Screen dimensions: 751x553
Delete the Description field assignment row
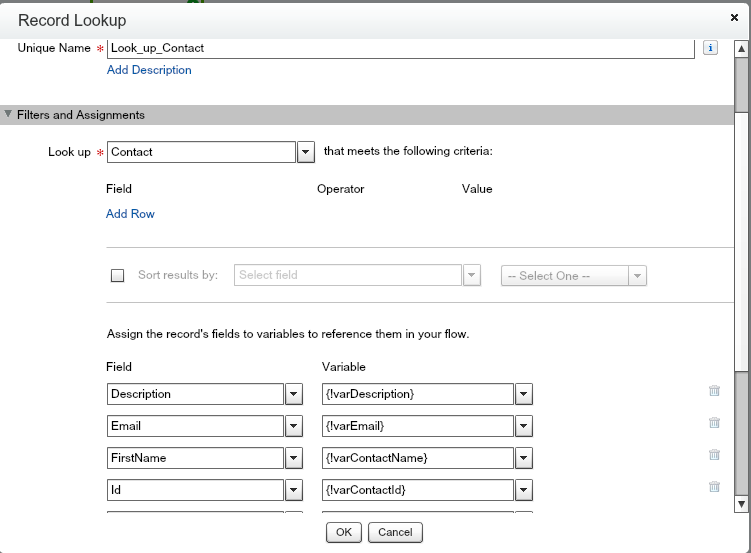(714, 392)
